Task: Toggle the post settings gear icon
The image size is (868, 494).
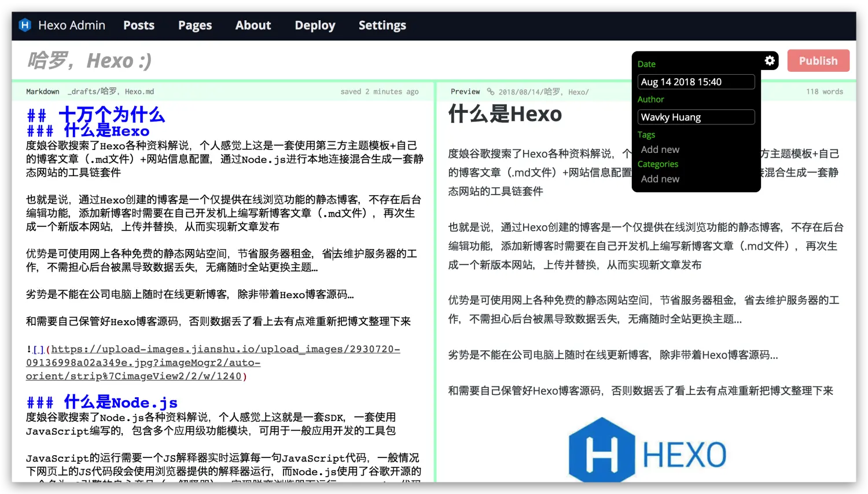Action: pyautogui.click(x=770, y=60)
